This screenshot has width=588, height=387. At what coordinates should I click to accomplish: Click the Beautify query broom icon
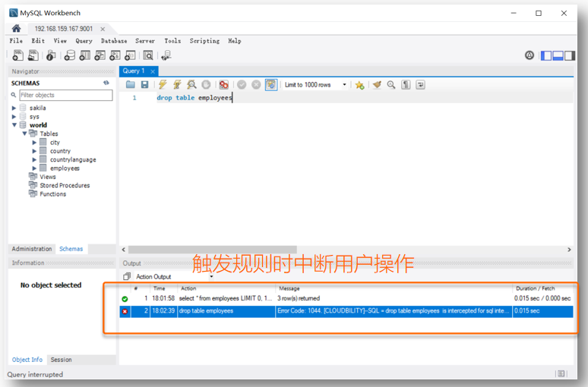377,85
